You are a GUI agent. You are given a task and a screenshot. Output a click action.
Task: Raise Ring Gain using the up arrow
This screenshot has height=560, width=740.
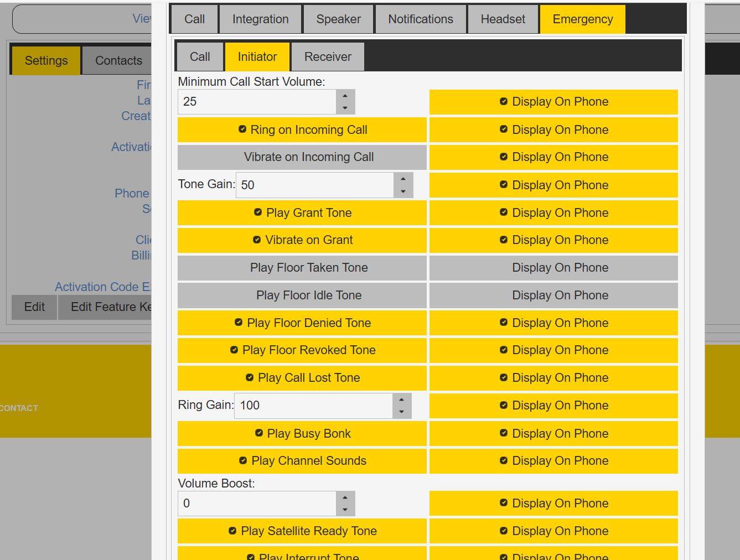tap(402, 400)
